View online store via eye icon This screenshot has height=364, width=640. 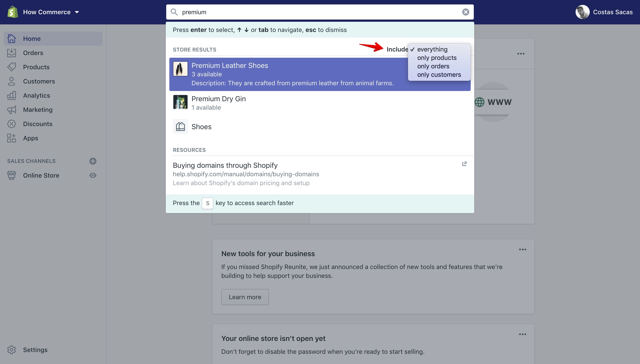93,175
